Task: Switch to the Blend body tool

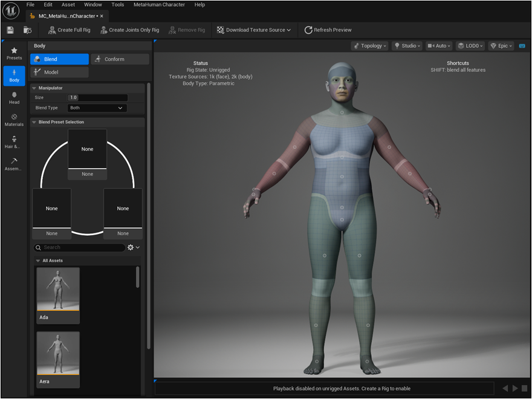Action: pos(59,59)
